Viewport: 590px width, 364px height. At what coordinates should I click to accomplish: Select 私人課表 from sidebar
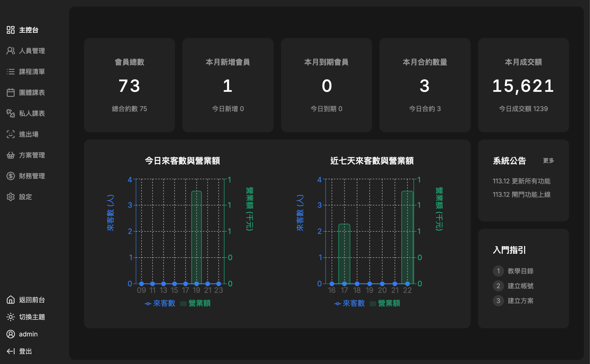pos(32,113)
